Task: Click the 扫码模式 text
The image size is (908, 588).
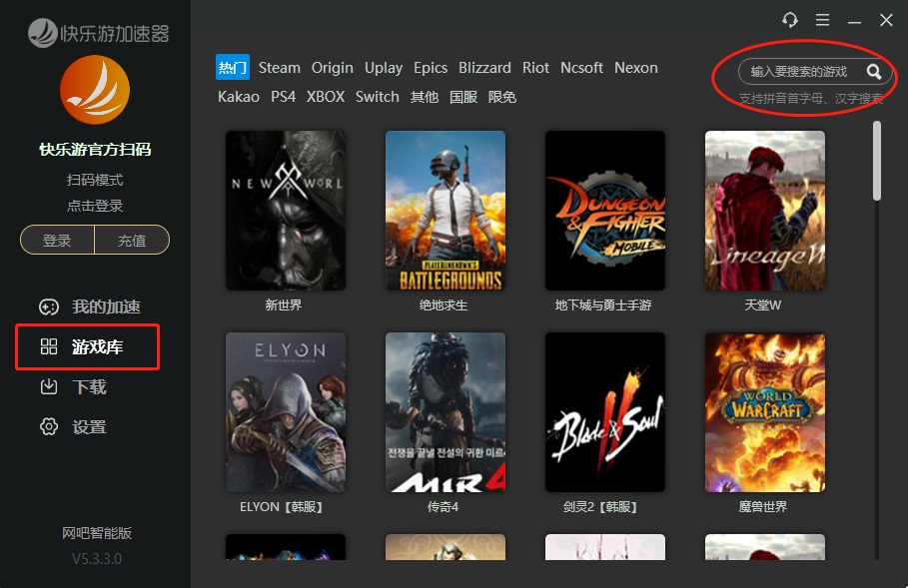Action: click(95, 180)
